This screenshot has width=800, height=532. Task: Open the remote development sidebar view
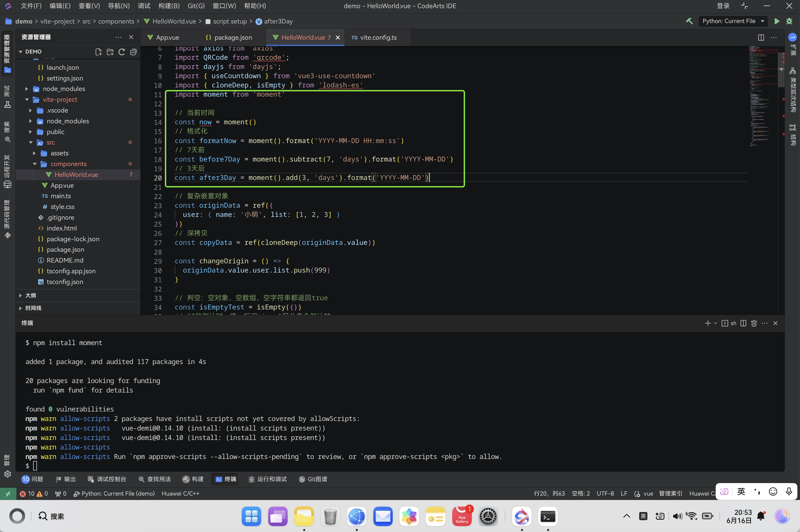pos(8,171)
